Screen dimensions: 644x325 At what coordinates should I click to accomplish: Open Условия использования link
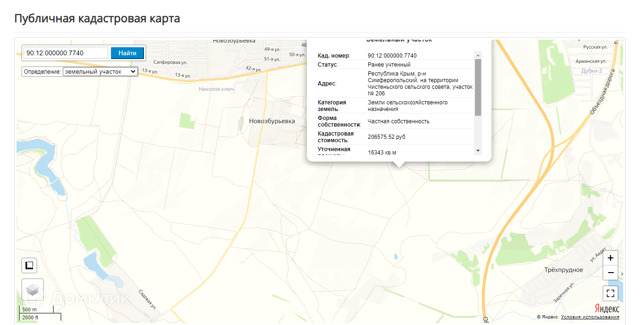590,317
